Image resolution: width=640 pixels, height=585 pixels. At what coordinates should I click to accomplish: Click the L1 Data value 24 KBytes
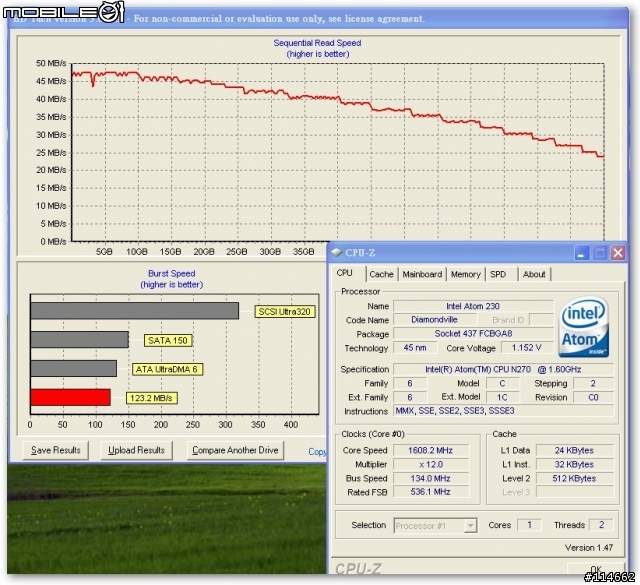click(574, 450)
